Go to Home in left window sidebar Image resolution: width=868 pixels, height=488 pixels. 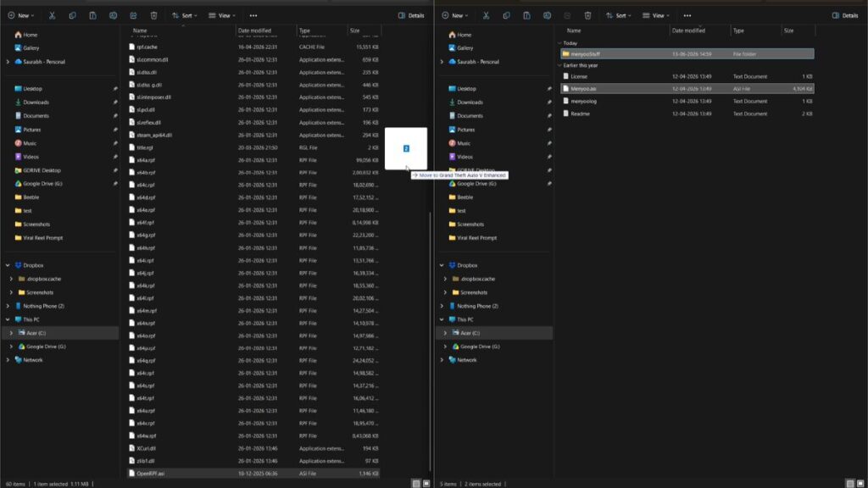25,34
